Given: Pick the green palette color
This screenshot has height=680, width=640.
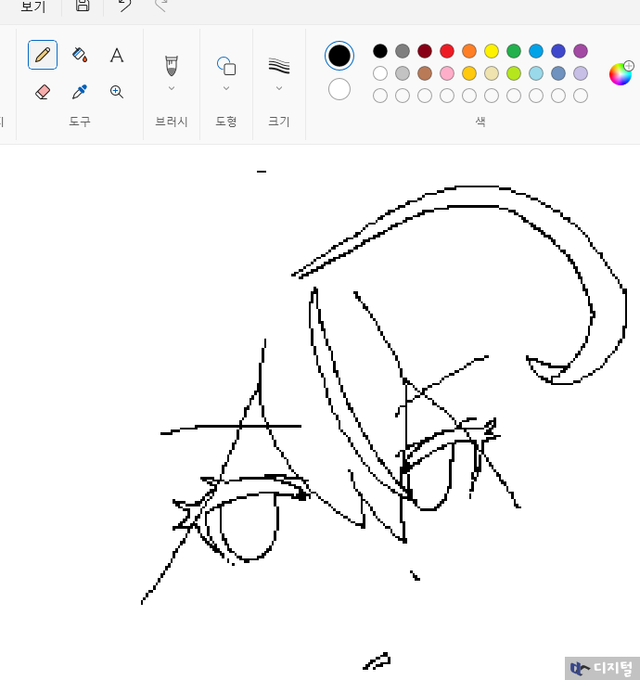Looking at the screenshot, I should (514, 51).
